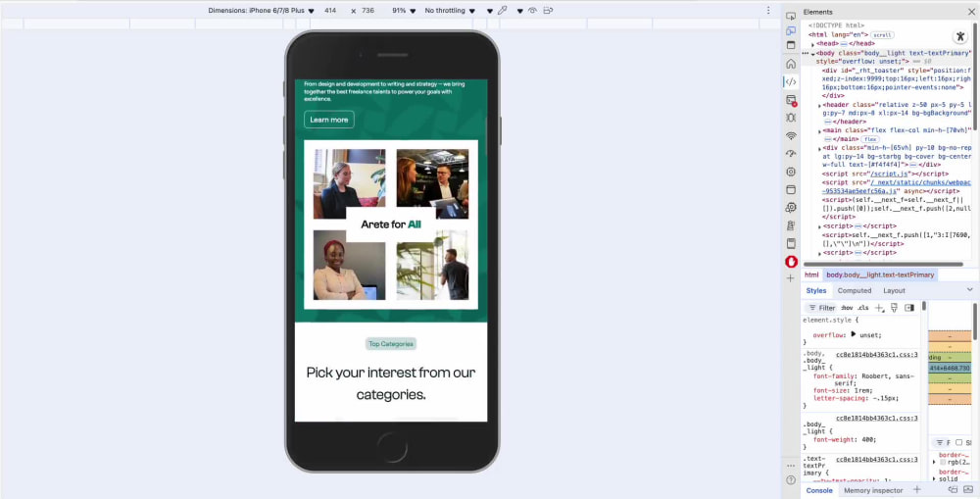Switch to the Styles tab
Image resolution: width=980 pixels, height=499 pixels.
[x=815, y=291]
